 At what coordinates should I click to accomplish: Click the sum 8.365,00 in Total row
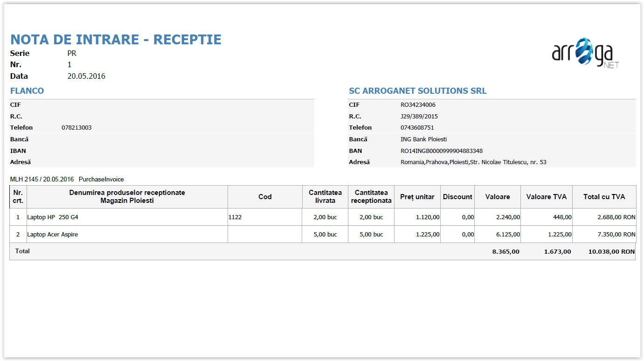click(x=506, y=252)
